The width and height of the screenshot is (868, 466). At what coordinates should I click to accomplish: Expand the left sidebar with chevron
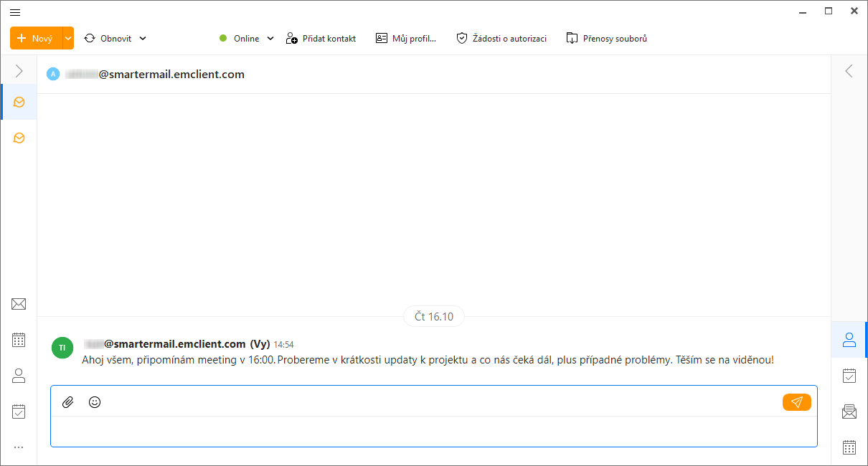tap(19, 71)
